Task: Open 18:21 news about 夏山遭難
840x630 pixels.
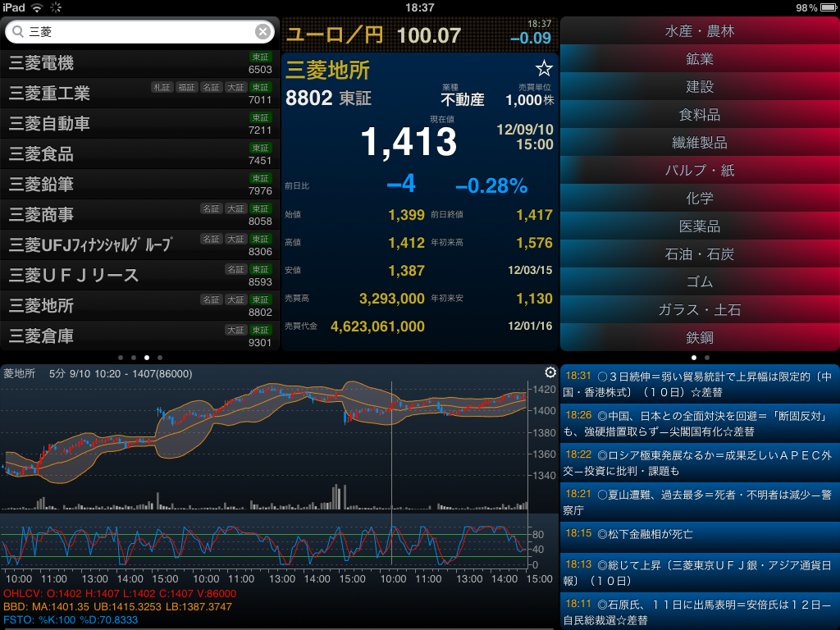Action: 700,502
